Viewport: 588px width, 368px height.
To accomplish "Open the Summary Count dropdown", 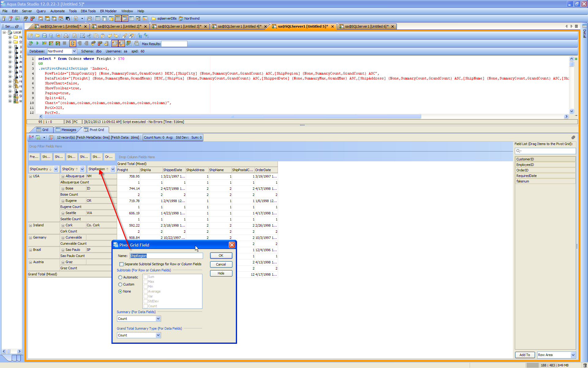I will 158,319.
